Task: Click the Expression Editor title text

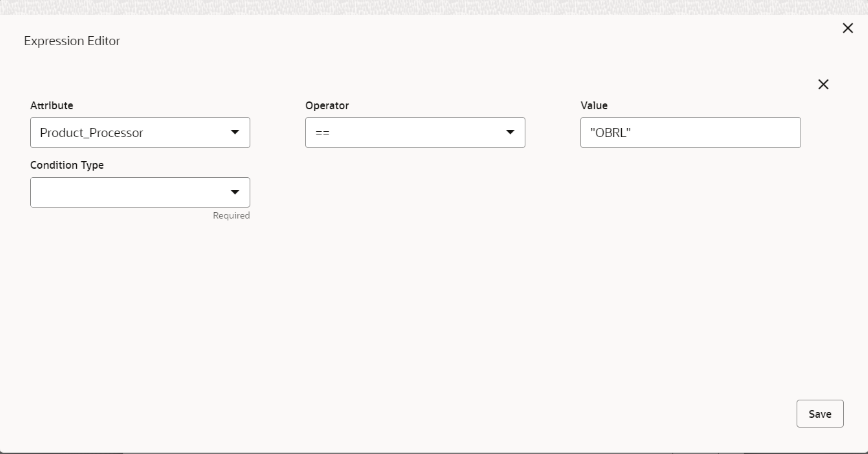Action: [72, 41]
